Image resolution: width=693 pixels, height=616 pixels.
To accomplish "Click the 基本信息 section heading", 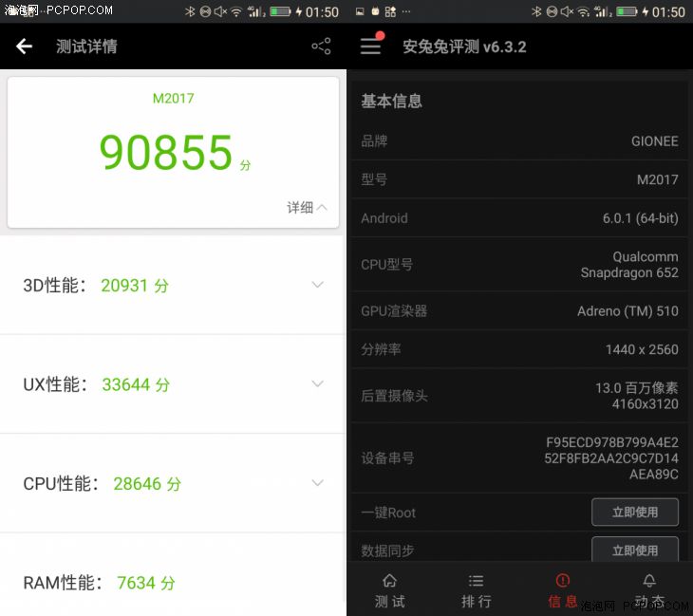I will pos(391,101).
